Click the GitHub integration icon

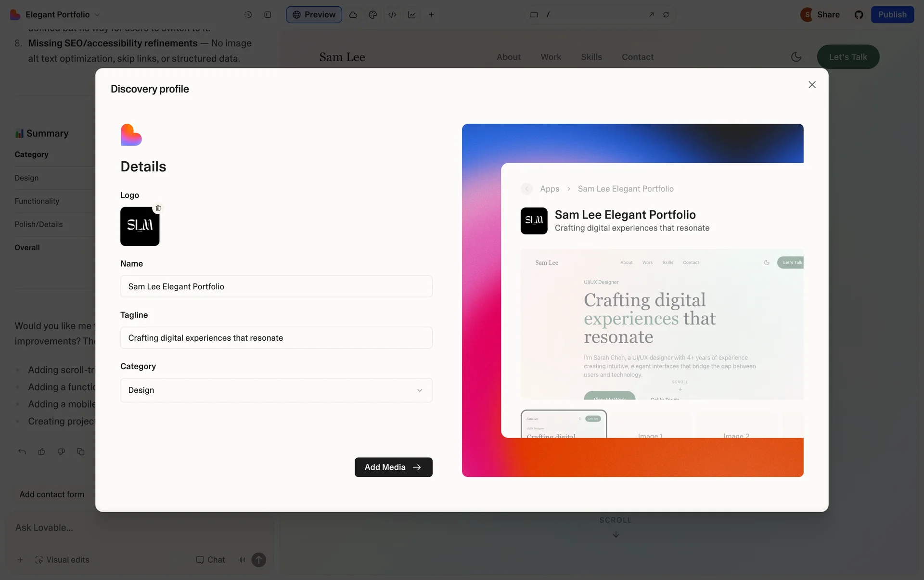859,14
